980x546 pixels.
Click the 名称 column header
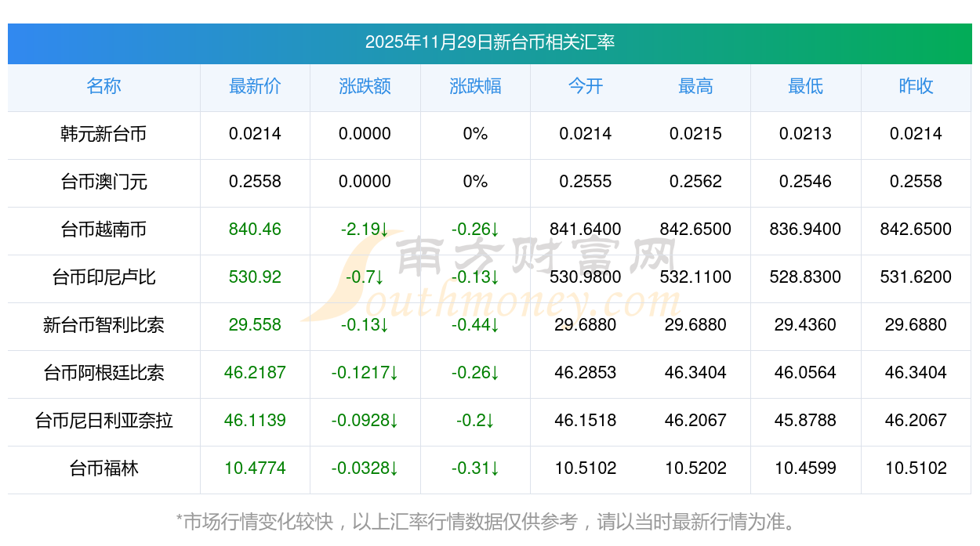click(x=103, y=86)
